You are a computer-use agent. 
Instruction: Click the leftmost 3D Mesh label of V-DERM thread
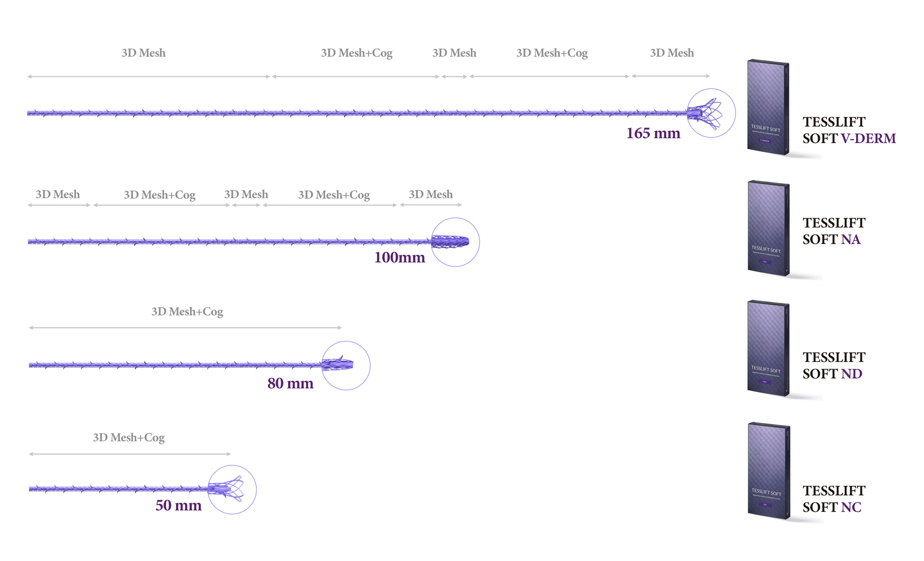143,53
